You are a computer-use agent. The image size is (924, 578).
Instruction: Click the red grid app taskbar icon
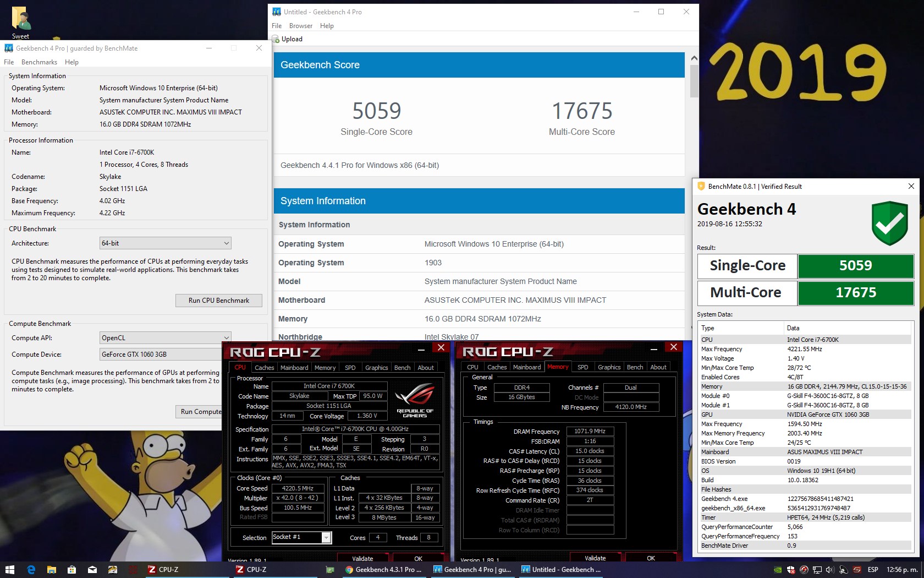pyautogui.click(x=133, y=570)
